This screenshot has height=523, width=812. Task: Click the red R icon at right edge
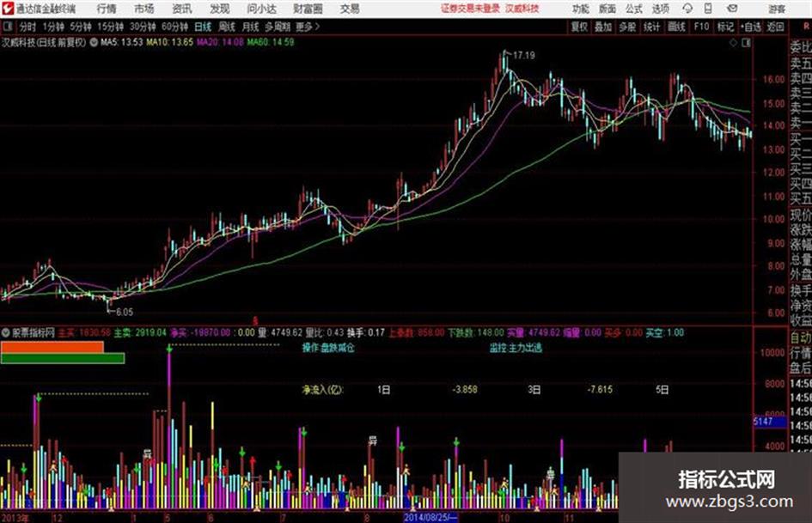[806, 26]
